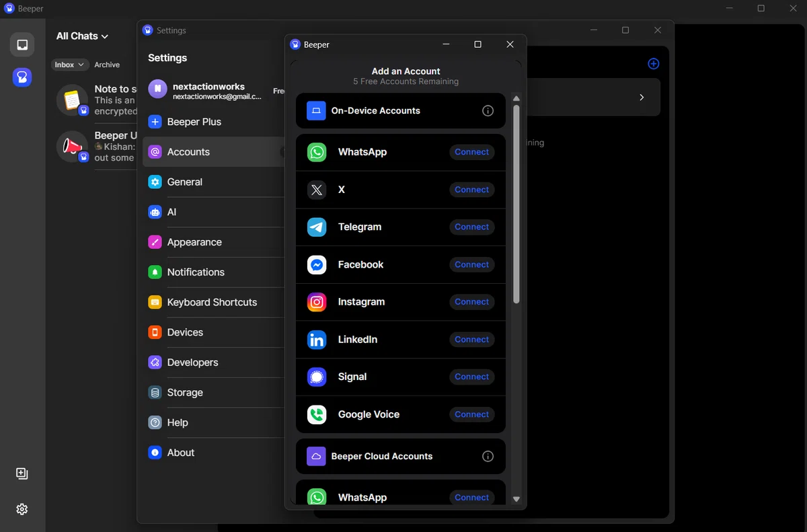Image resolution: width=807 pixels, height=532 pixels.
Task: Click Connect for Telegram
Action: [471, 227]
